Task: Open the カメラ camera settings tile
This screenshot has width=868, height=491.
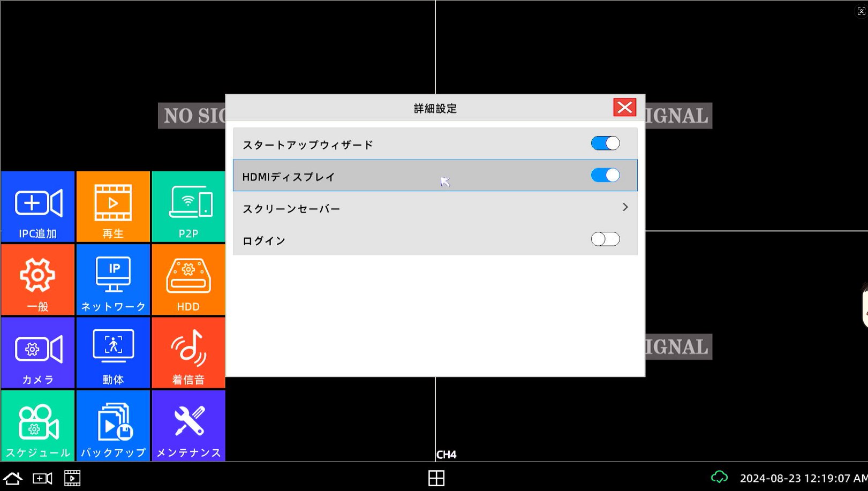Action: 37,352
